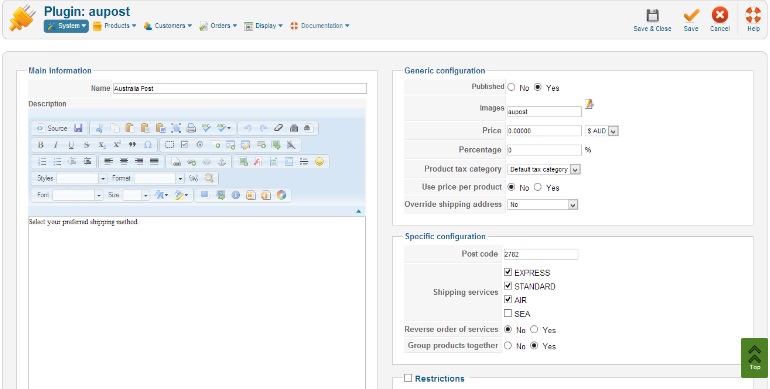
Task: Click the Save button
Action: coord(691,20)
